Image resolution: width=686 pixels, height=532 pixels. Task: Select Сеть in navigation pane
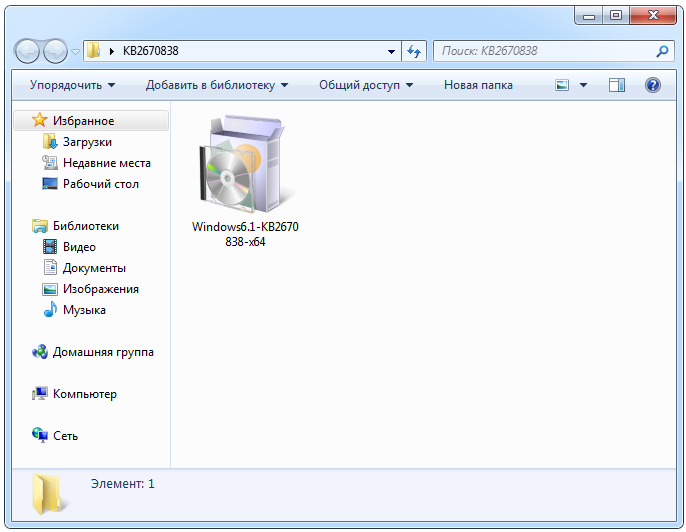tap(65, 436)
